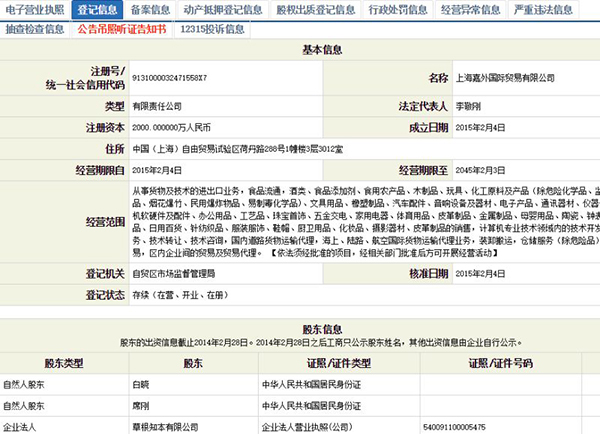Image resolution: width=600 pixels, height=434 pixels.
Task: Click license number 540091100005475
Action: (464, 426)
